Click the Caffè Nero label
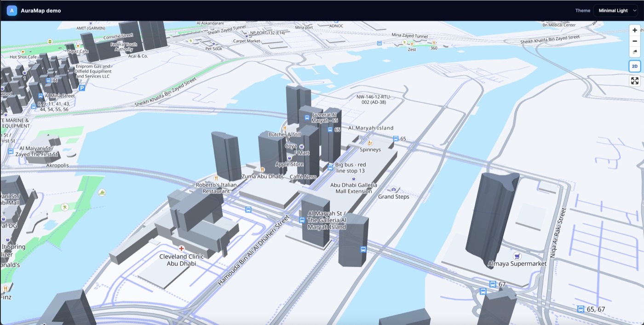Image resolution: width=644 pixels, height=325 pixels. coord(303,177)
